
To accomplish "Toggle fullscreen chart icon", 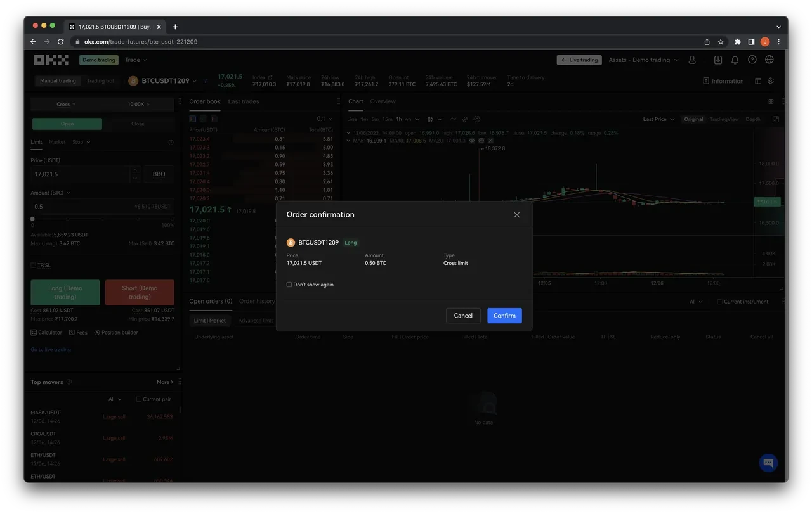I will point(775,119).
